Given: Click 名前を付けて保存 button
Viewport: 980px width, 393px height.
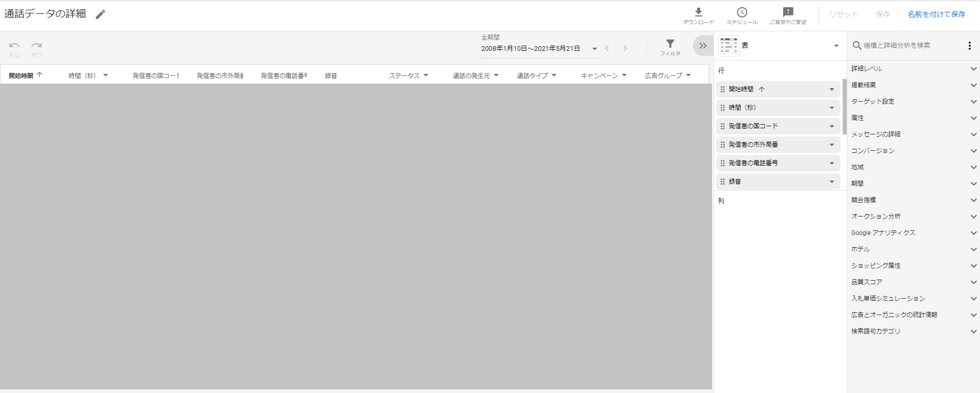Looking at the screenshot, I should point(936,14).
